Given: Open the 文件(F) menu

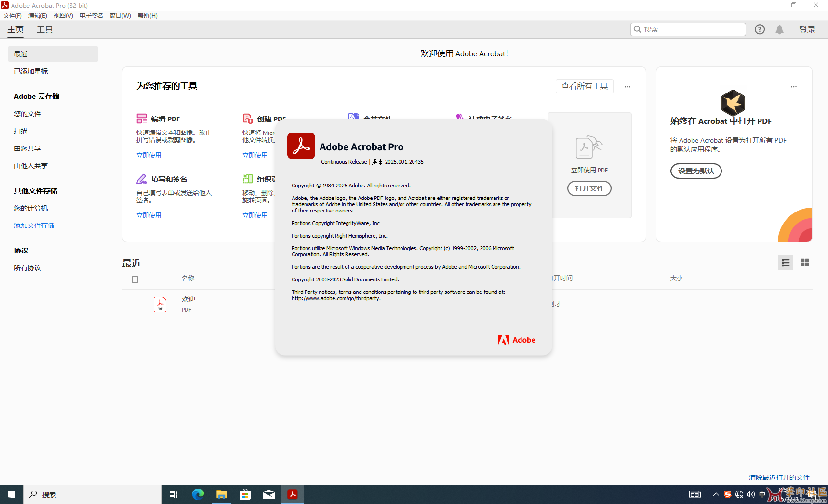Looking at the screenshot, I should [x=13, y=16].
